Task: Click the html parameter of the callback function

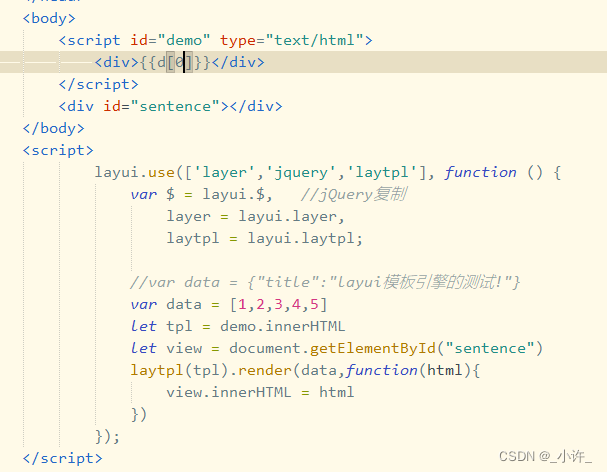Action: click(x=444, y=371)
